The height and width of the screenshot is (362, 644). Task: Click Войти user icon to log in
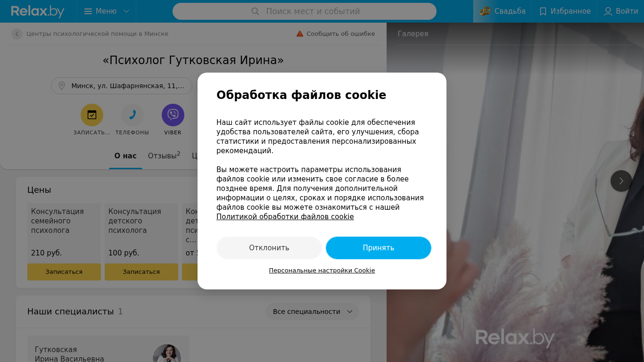click(621, 11)
